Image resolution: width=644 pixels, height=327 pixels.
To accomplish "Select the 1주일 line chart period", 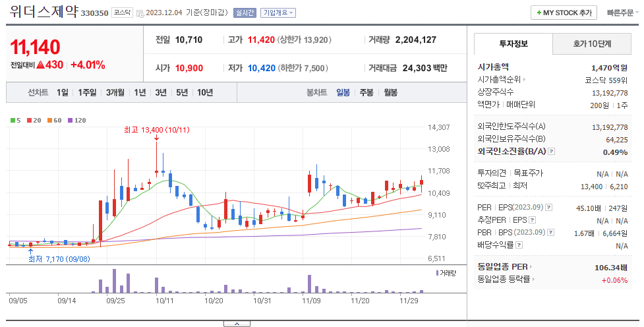I will [x=87, y=92].
